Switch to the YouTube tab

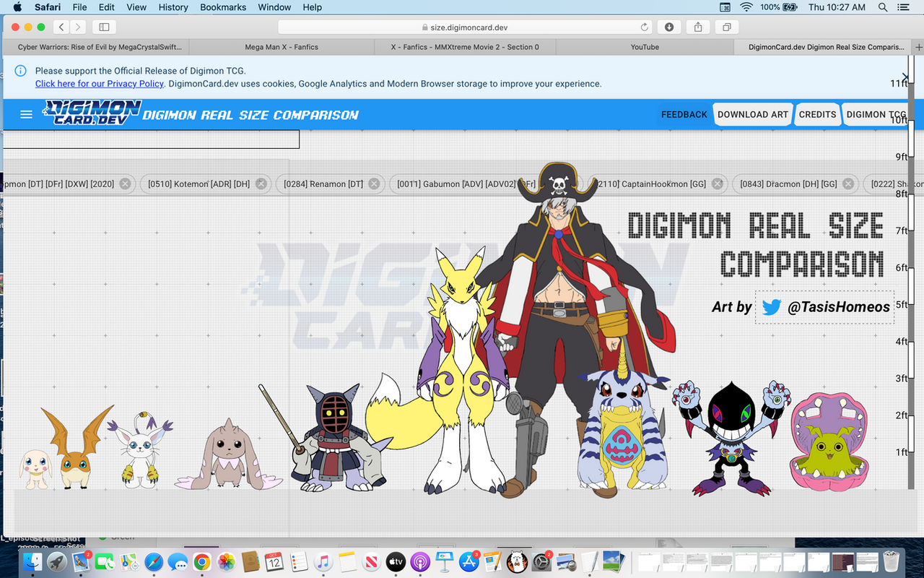tap(645, 47)
